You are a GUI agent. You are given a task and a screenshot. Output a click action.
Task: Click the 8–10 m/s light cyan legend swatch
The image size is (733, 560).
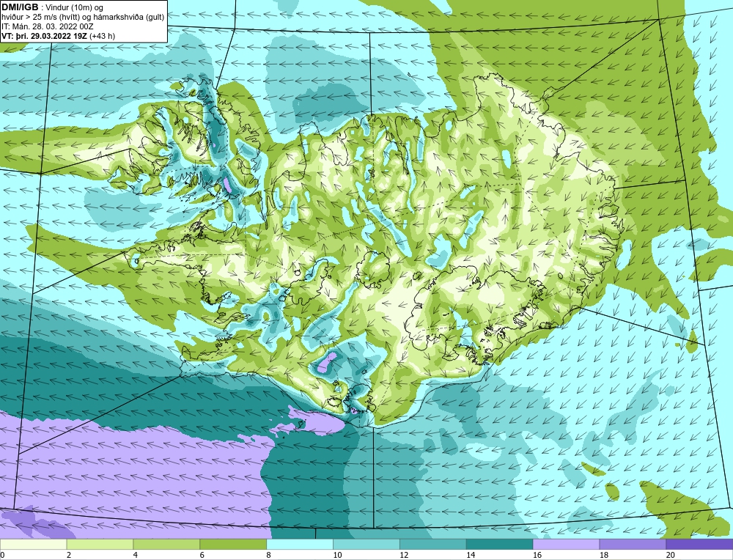click(x=300, y=545)
